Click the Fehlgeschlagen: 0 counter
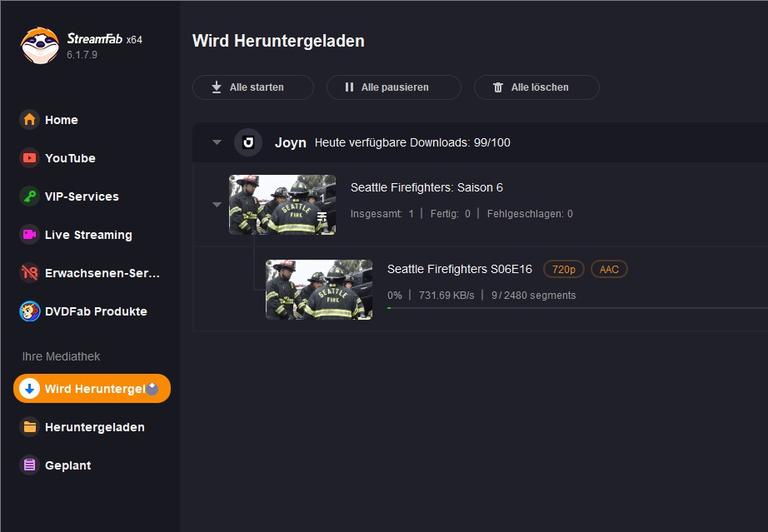Viewport: 768px width, 532px height. coord(530,213)
